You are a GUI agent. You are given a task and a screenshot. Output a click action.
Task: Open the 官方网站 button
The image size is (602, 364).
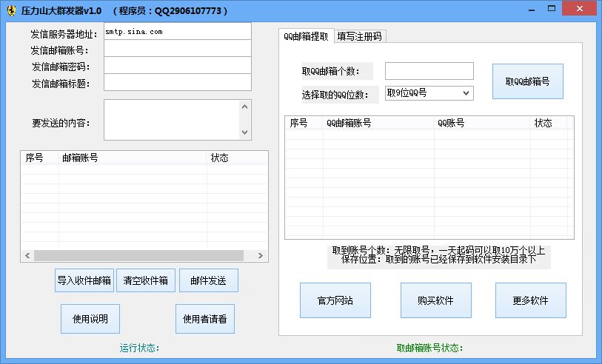(x=335, y=300)
